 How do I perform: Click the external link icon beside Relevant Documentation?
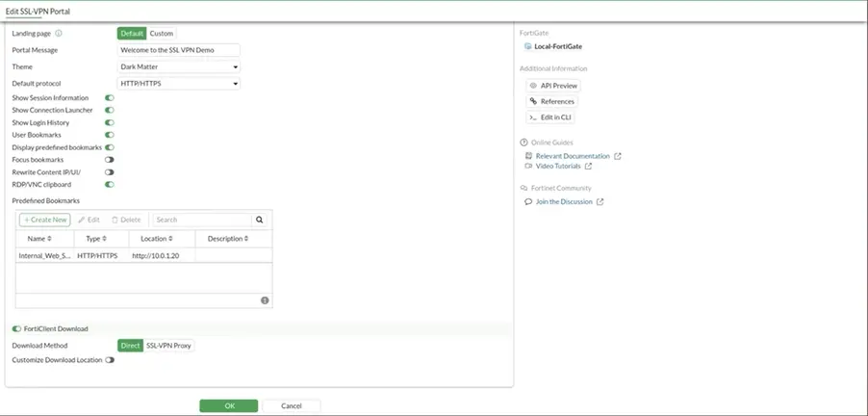[x=618, y=156]
